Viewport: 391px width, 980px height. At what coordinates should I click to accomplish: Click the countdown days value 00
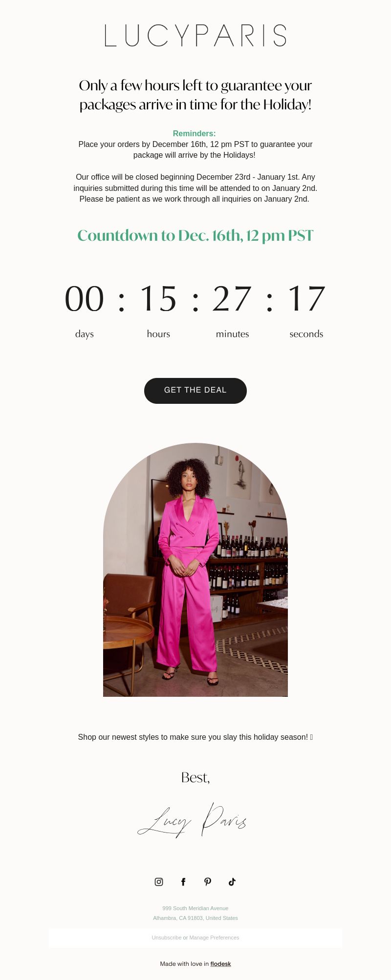85,298
